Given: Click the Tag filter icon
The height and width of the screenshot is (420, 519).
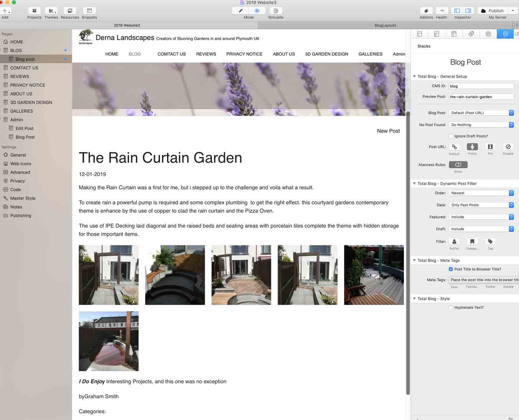Looking at the screenshot, I should pyautogui.click(x=490, y=242).
